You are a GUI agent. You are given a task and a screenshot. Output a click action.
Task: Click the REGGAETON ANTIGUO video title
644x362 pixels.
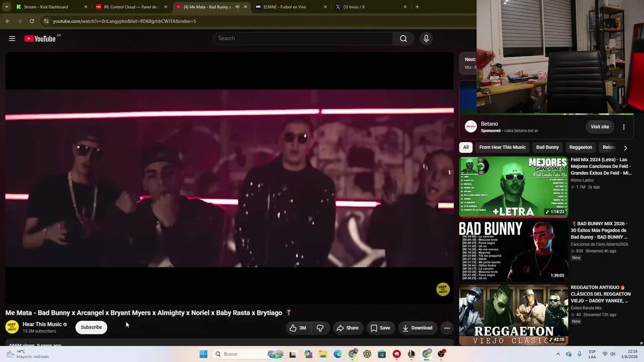[x=600, y=294]
